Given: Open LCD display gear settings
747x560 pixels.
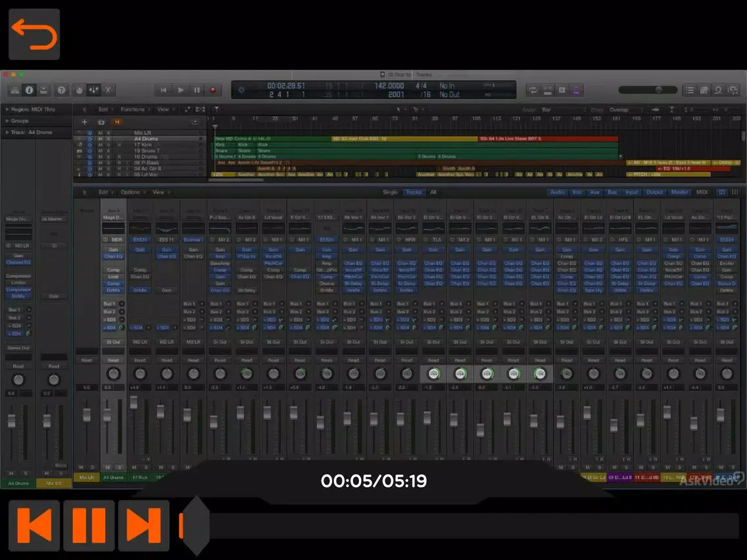Looking at the screenshot, I should 241,90.
